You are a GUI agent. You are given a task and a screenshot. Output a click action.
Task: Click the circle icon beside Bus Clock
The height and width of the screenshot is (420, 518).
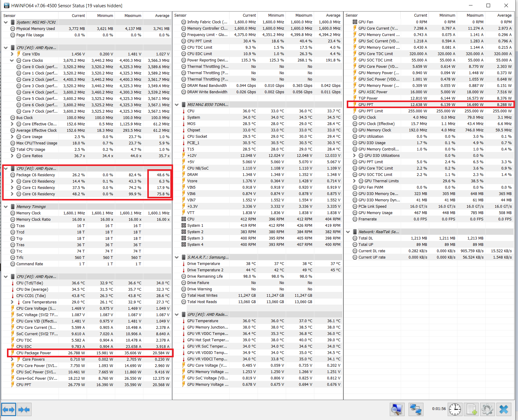click(x=13, y=117)
